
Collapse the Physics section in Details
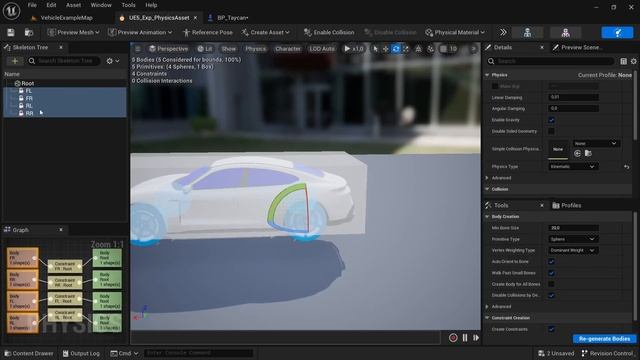[x=487, y=75]
